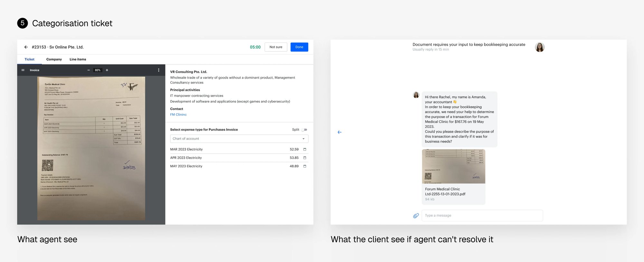The image size is (644, 262).
Task: Click 'Usually reply in 15 min' text
Action: click(x=431, y=50)
